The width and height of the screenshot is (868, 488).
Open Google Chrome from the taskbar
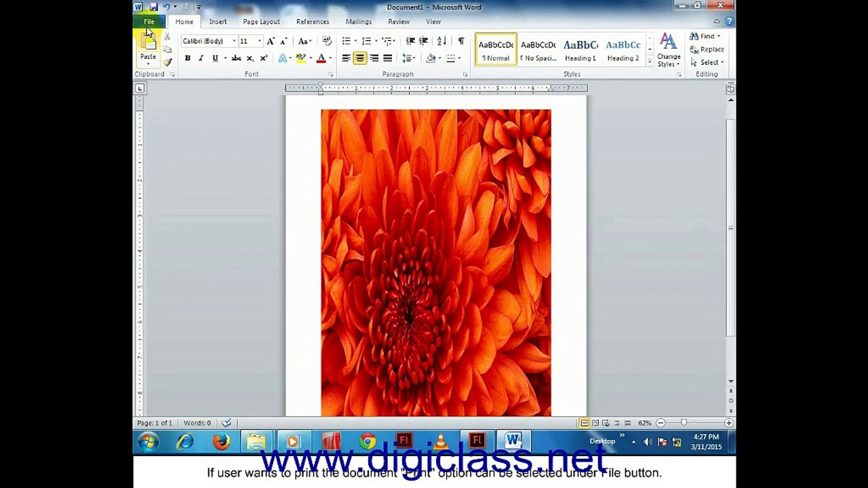coord(368,442)
